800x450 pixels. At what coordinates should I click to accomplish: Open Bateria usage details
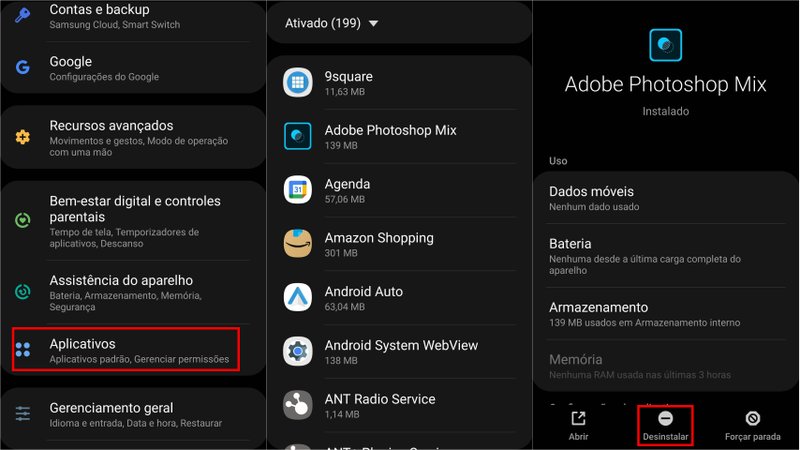(665, 256)
